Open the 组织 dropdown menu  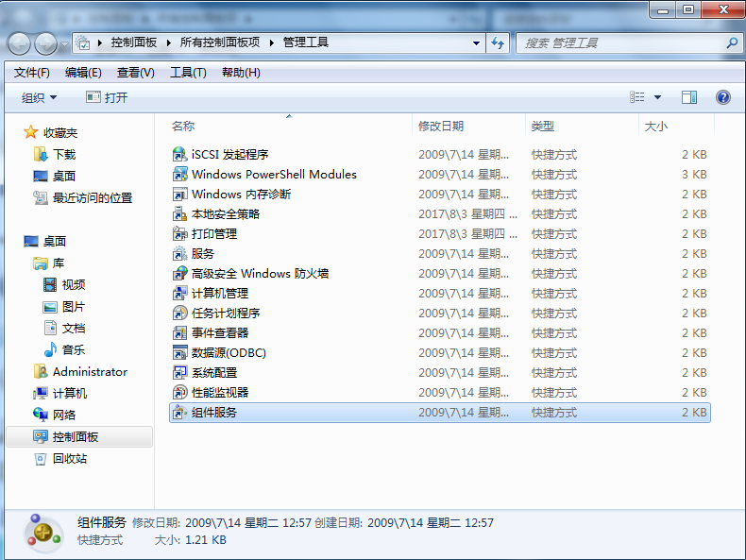point(39,97)
